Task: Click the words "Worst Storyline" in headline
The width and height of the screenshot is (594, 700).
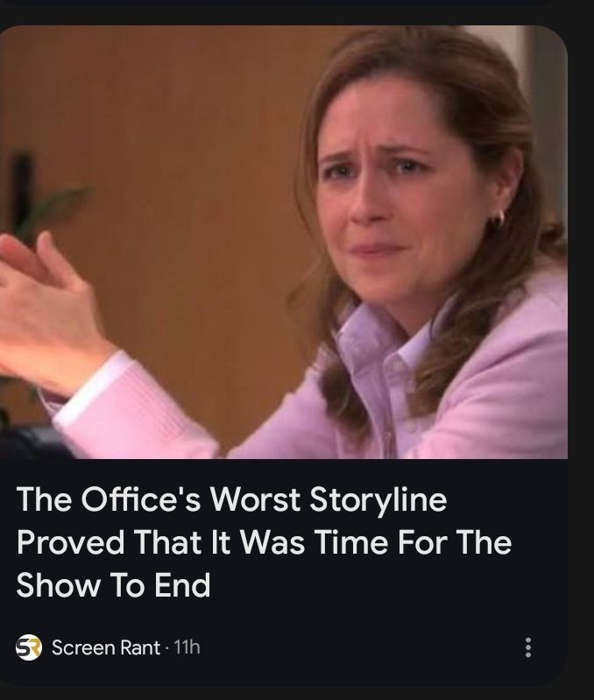Action: pyautogui.click(x=328, y=498)
